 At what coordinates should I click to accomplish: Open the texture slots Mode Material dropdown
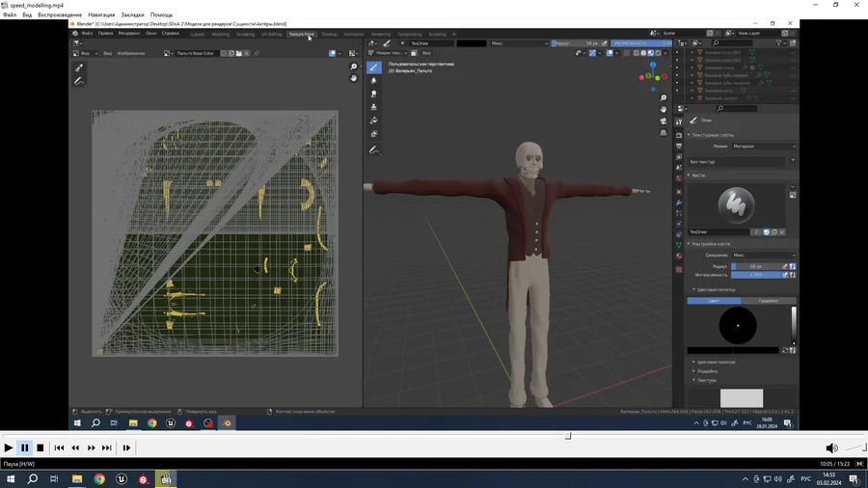(763, 147)
